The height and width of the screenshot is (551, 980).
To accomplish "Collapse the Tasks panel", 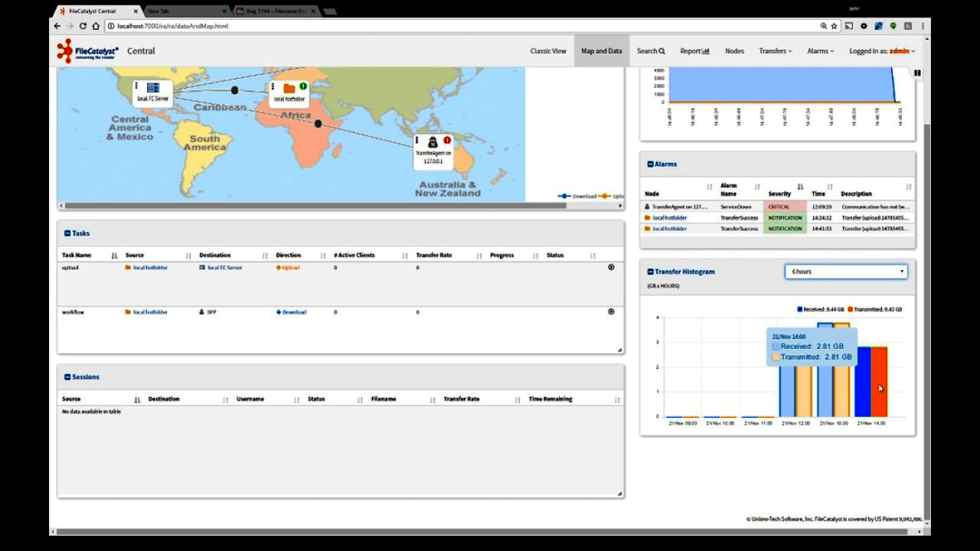I will coord(67,233).
